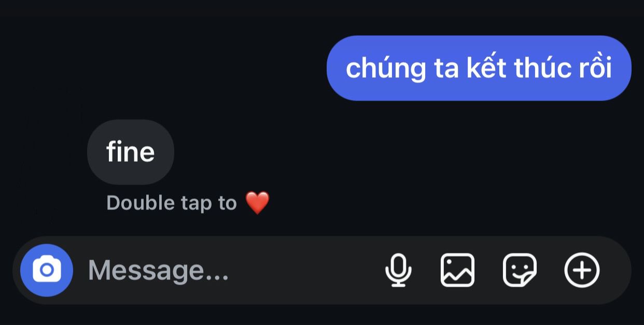Click the red heart emoji
Viewport: 644px width, 325px height.
pyautogui.click(x=257, y=203)
